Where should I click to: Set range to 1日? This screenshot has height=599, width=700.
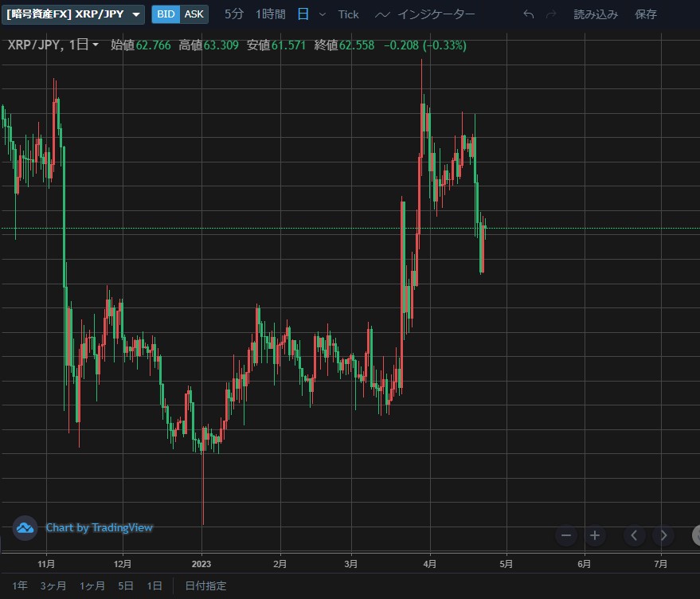(x=154, y=585)
